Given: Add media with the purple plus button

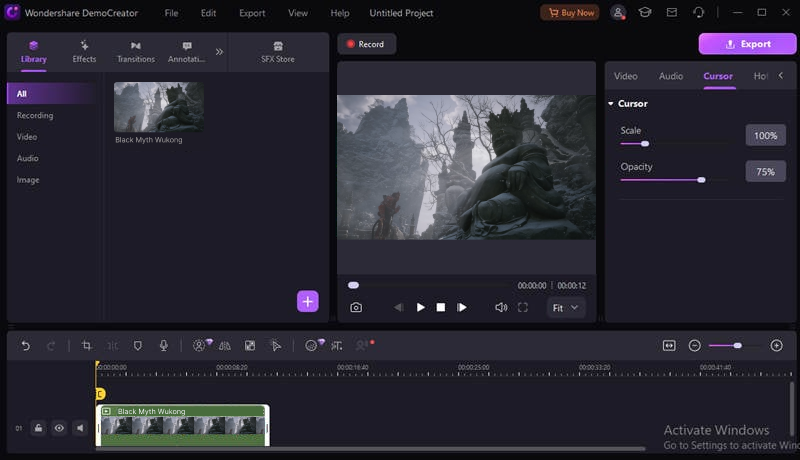Looking at the screenshot, I should click(308, 301).
